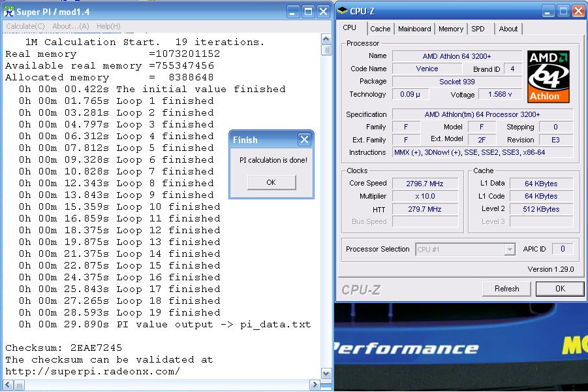Image resolution: width=588 pixels, height=392 pixels.
Task: Switch to the Memory tab in CPU-Z
Action: [x=451, y=29]
